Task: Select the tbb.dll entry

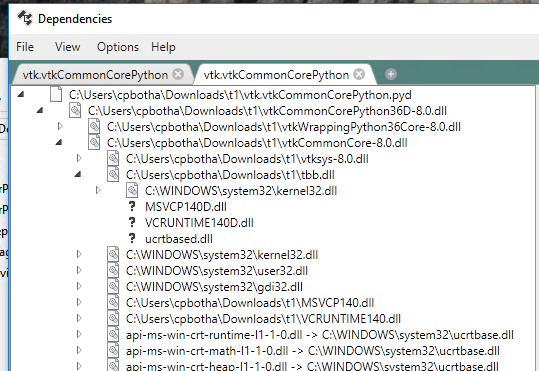Action: [x=230, y=175]
